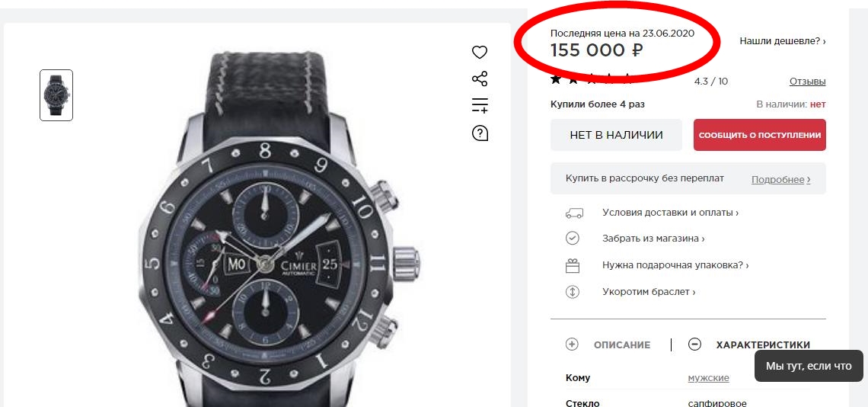The height and width of the screenshot is (407, 868).
Task: Click the store pickup checkmark icon
Action: [x=573, y=239]
